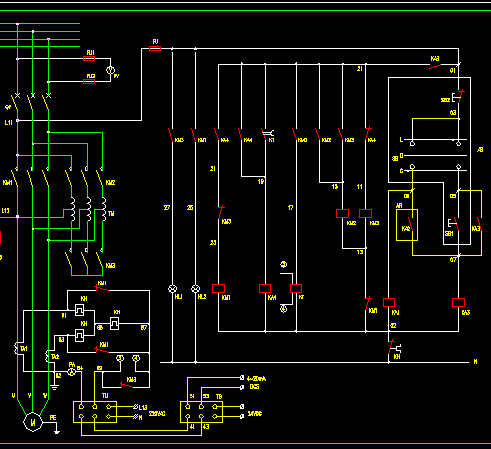The height and width of the screenshot is (449, 491).
Task: Click the QF breaker label
Action: pyautogui.click(x=8, y=107)
